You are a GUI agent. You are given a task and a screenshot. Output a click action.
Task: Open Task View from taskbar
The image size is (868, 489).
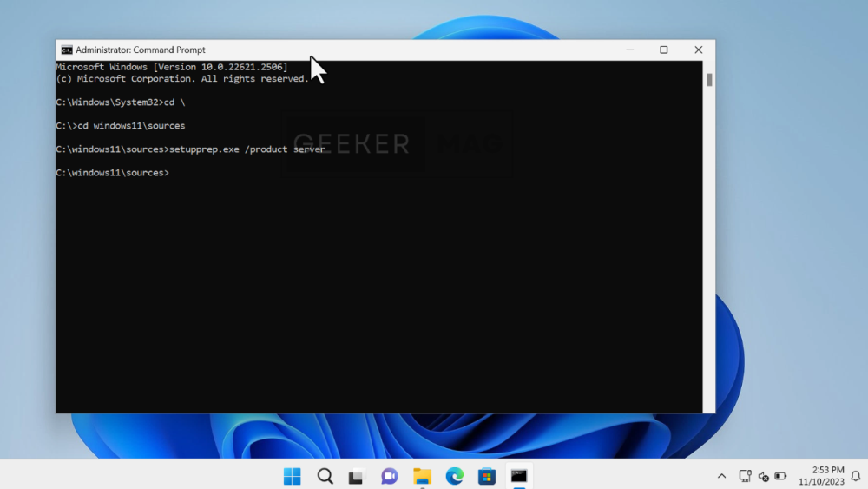pyautogui.click(x=357, y=476)
